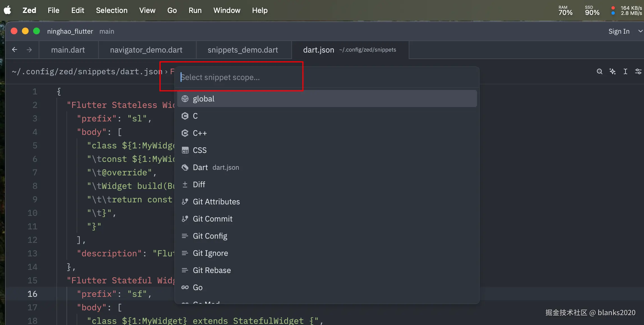644x325 pixels.
Task: Expand the Sign In dropdown chevron
Action: coord(640,31)
